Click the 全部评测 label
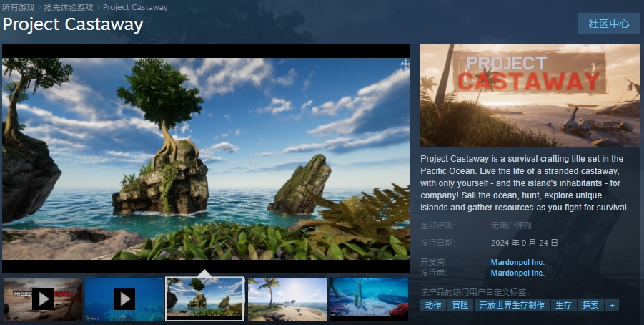 click(x=437, y=225)
